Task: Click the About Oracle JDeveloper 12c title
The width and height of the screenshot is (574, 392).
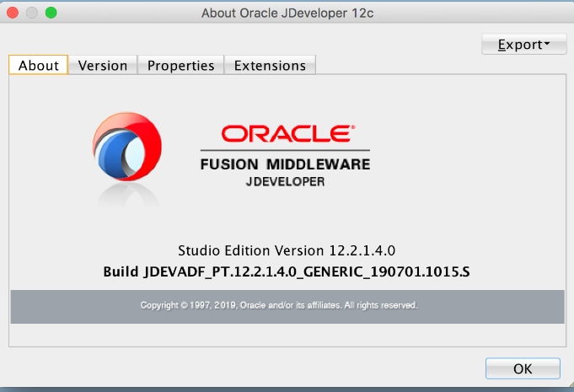Action: pyautogui.click(x=287, y=13)
